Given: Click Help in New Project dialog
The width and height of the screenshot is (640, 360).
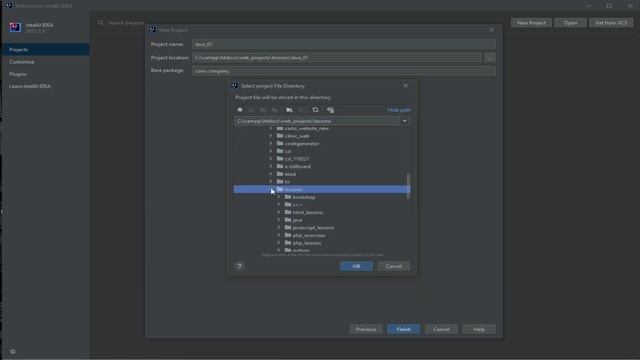Looking at the screenshot, I should 479,329.
